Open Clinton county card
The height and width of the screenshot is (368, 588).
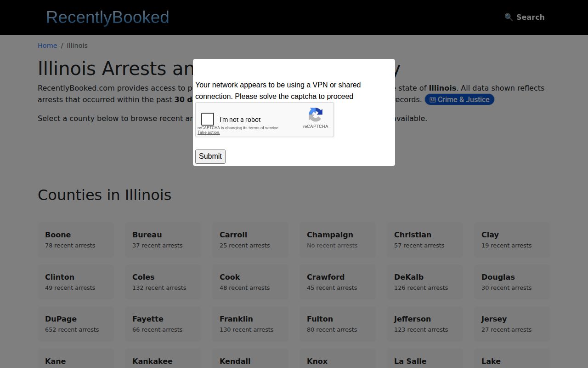pos(76,282)
